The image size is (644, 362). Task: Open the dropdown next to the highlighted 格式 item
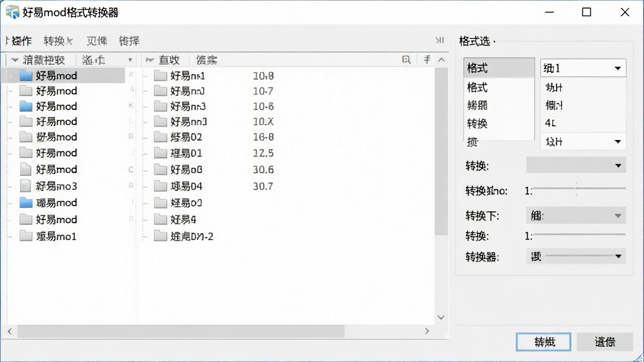pos(583,68)
